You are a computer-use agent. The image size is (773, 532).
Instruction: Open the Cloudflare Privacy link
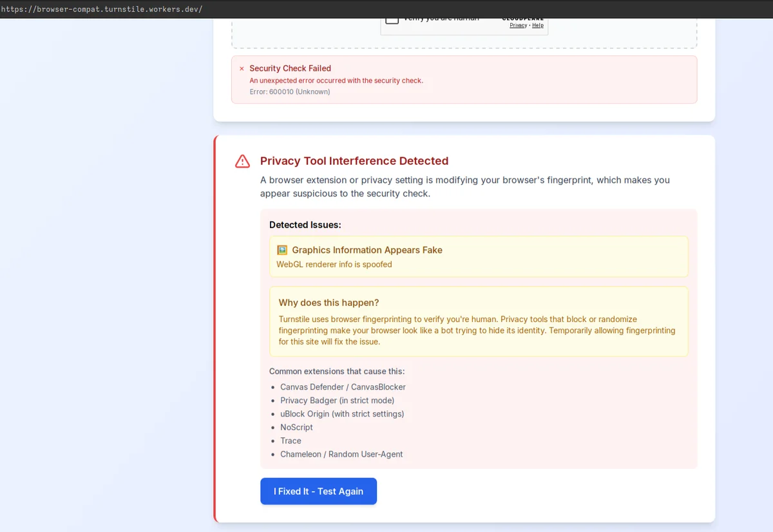(518, 25)
